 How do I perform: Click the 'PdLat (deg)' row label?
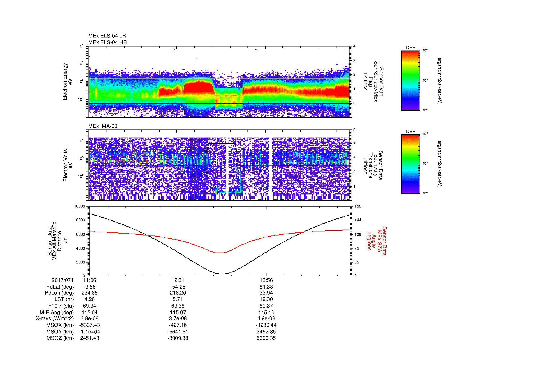pyautogui.click(x=60, y=287)
